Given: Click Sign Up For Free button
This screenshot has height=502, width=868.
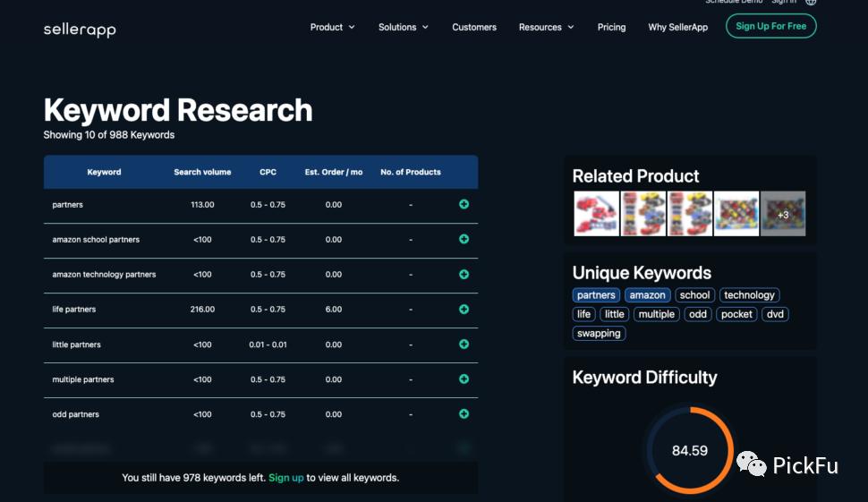Looking at the screenshot, I should [x=770, y=26].
